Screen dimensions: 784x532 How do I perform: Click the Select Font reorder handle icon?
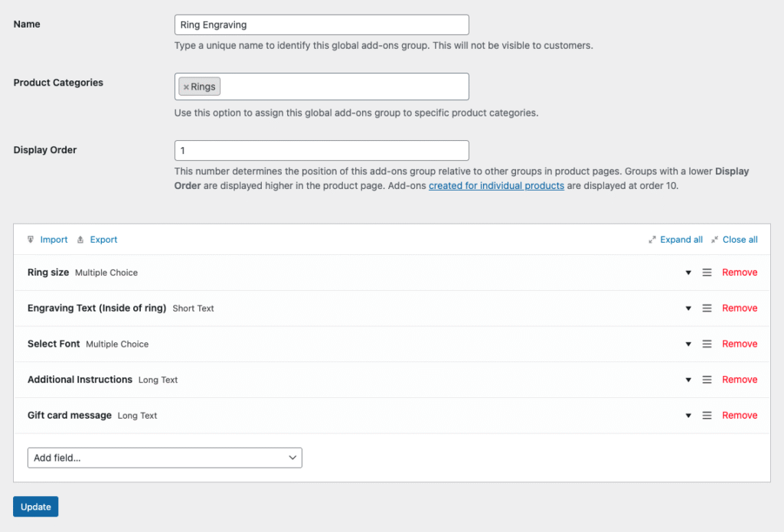(707, 344)
